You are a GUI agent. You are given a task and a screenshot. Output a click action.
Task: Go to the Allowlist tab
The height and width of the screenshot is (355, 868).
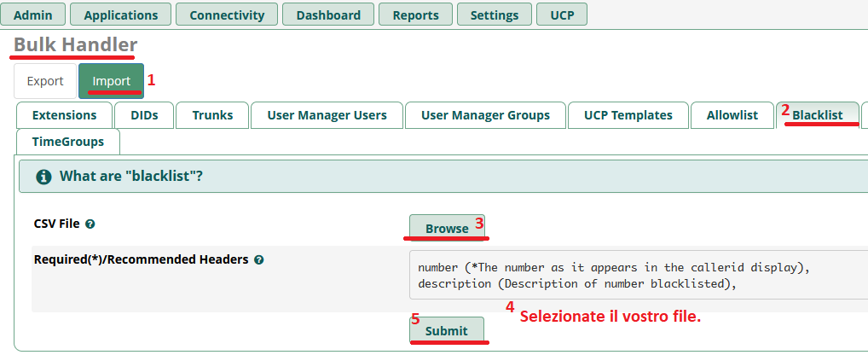[x=732, y=115]
